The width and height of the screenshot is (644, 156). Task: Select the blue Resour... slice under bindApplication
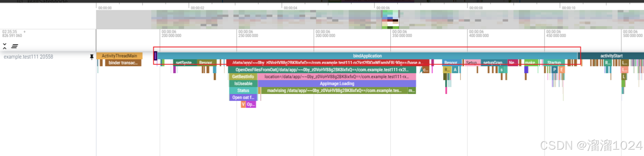[451, 63]
